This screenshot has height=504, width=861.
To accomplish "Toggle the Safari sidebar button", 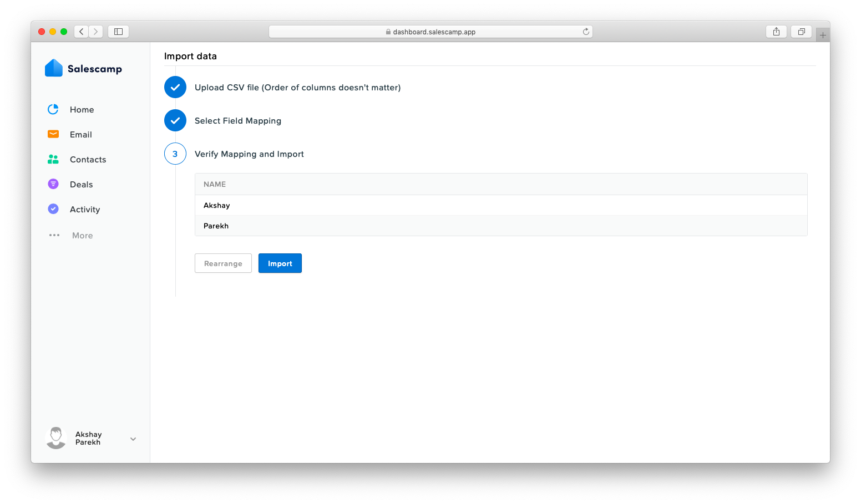I will tap(118, 32).
